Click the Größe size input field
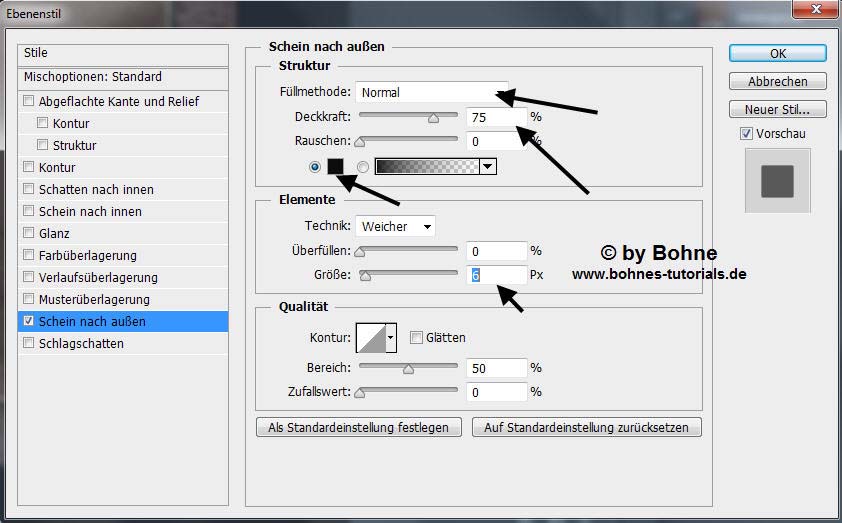The width and height of the screenshot is (842, 523). click(497, 275)
